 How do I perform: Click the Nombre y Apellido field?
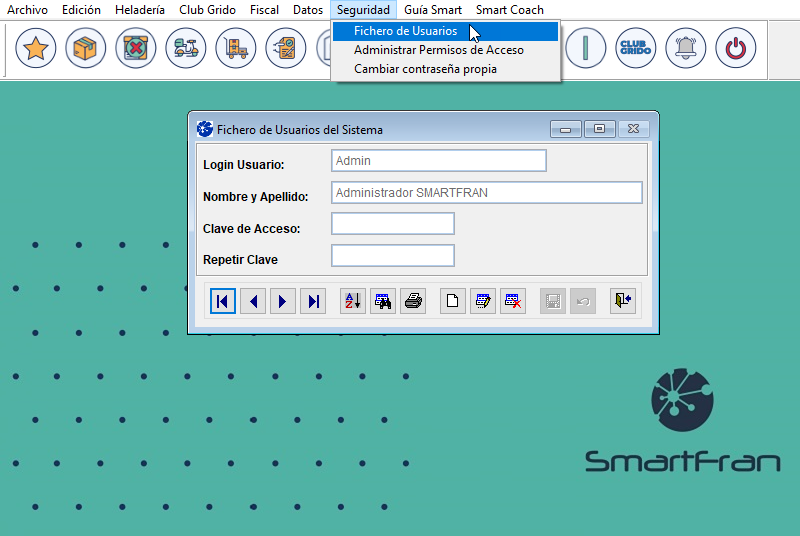point(487,193)
